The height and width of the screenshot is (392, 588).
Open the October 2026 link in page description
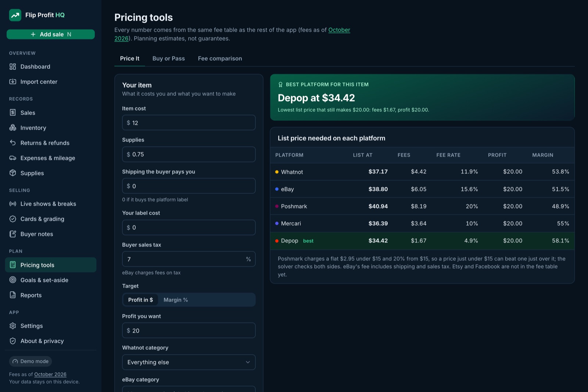click(x=339, y=30)
